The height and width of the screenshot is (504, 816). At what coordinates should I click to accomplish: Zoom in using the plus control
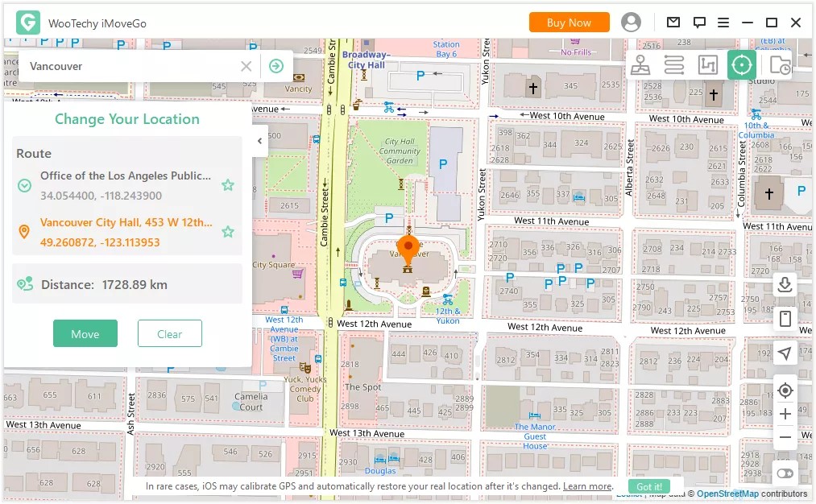pyautogui.click(x=785, y=414)
